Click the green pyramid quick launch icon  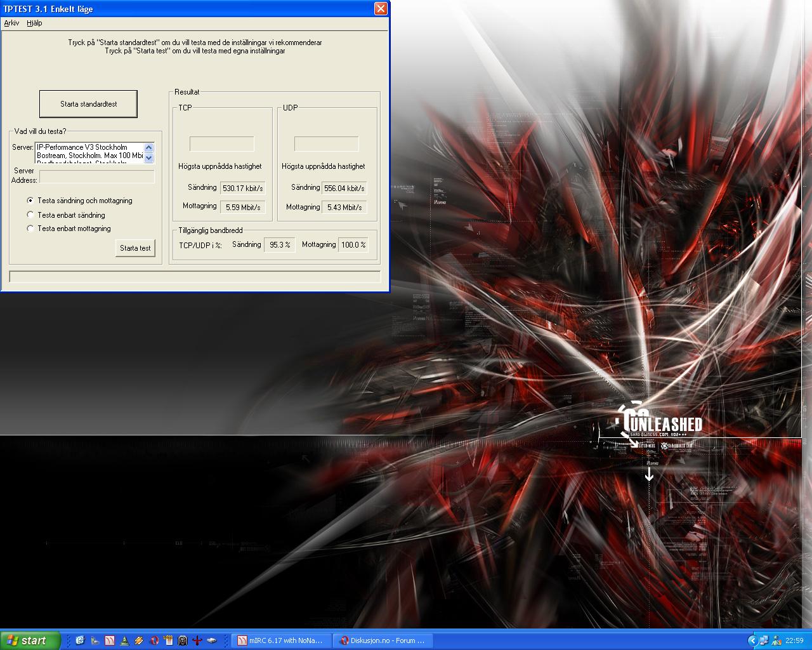(x=124, y=640)
